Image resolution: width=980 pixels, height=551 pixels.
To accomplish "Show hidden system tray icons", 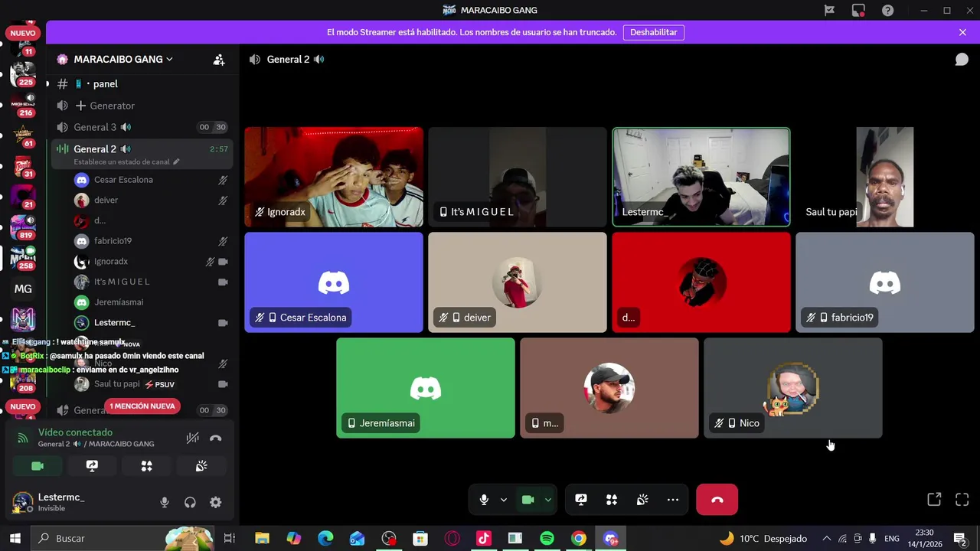I will tap(826, 539).
